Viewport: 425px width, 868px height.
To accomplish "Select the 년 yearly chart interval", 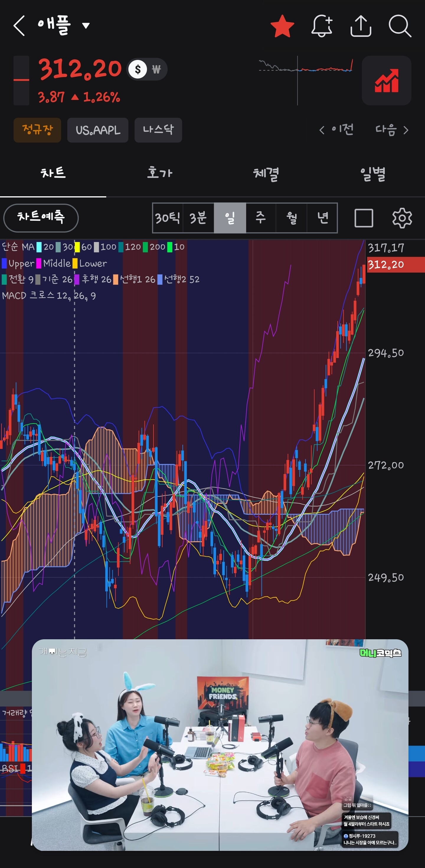I will click(322, 218).
